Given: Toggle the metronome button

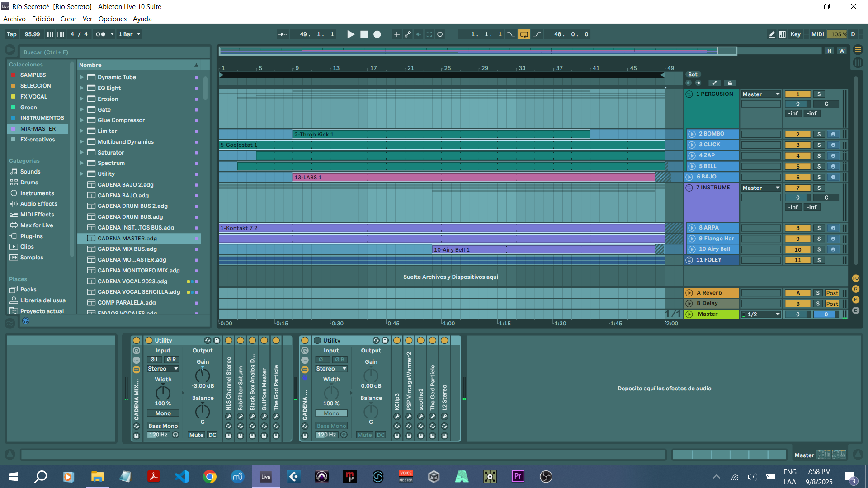Looking at the screenshot, I should click(100, 34).
